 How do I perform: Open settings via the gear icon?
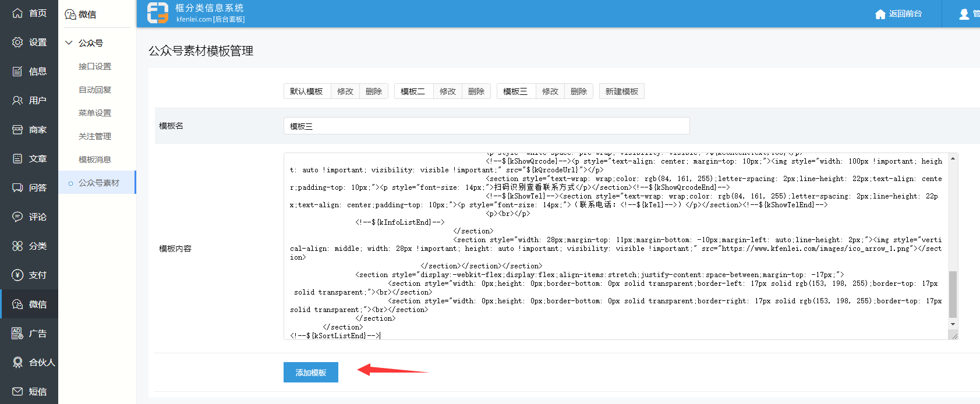[x=17, y=42]
